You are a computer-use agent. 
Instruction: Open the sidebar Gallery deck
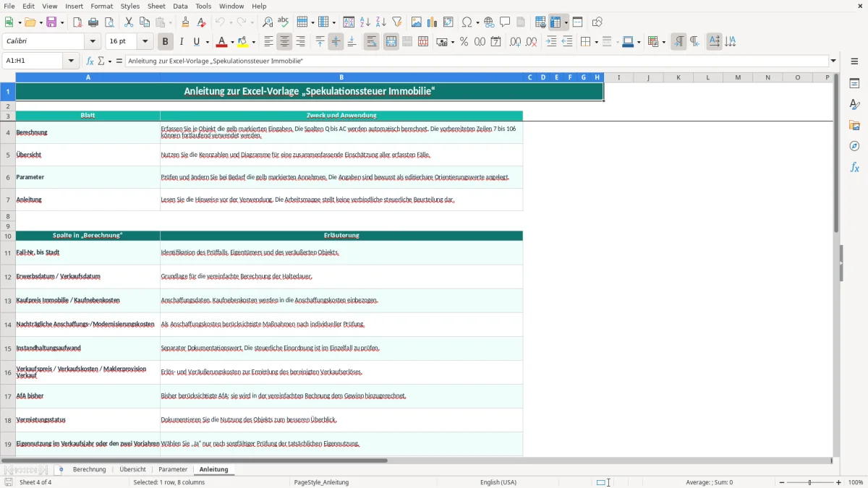(x=854, y=125)
